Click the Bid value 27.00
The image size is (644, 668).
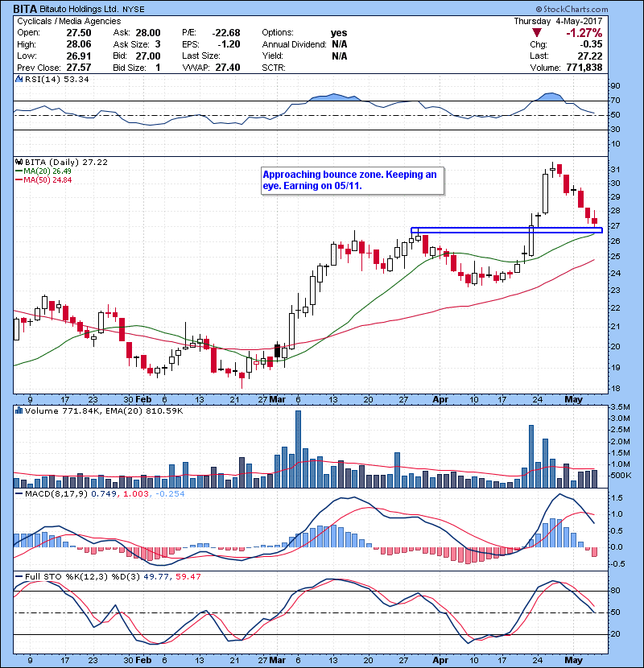tap(148, 56)
